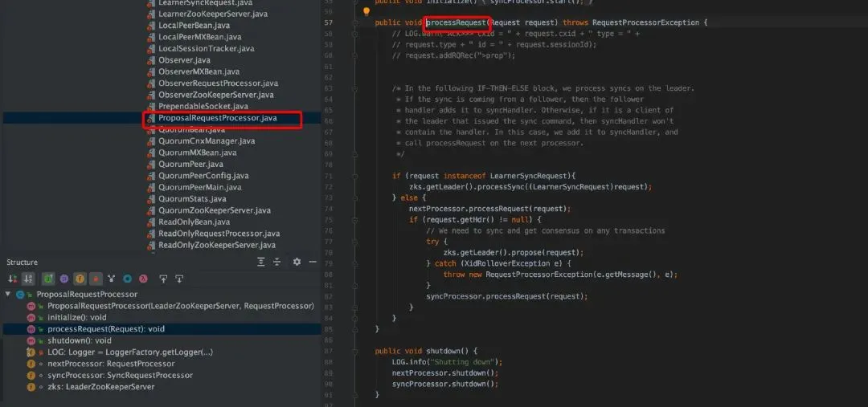
Task: Expand All nodes in Structure panel
Action: click(261, 263)
